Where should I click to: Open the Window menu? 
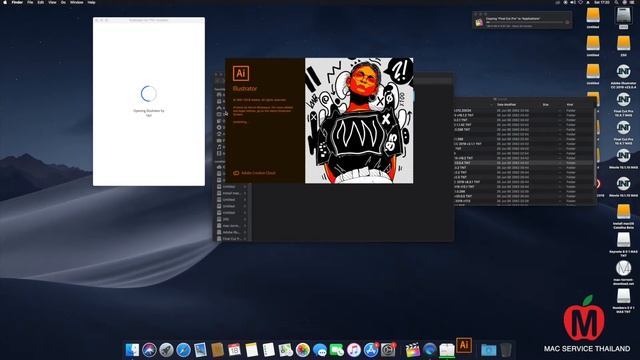click(76, 2)
